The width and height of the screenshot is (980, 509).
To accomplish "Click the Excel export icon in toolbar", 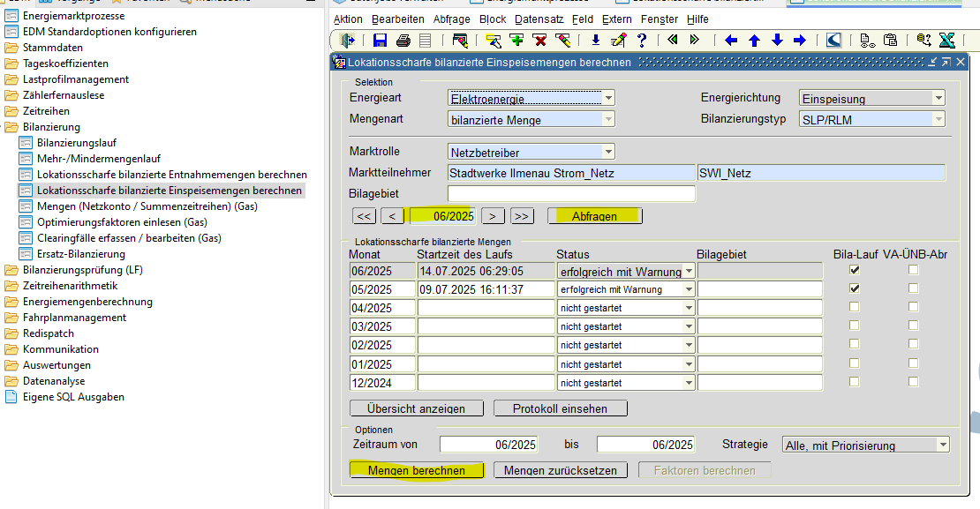I will click(x=946, y=40).
